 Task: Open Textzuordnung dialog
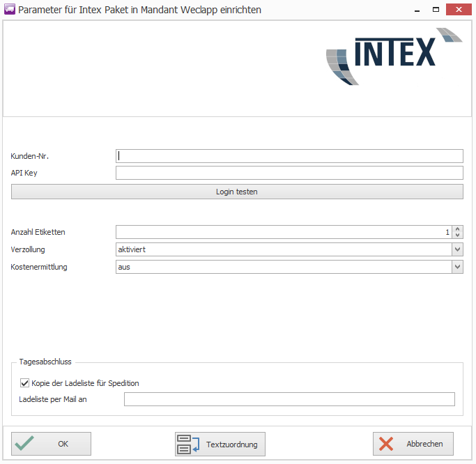[220, 444]
